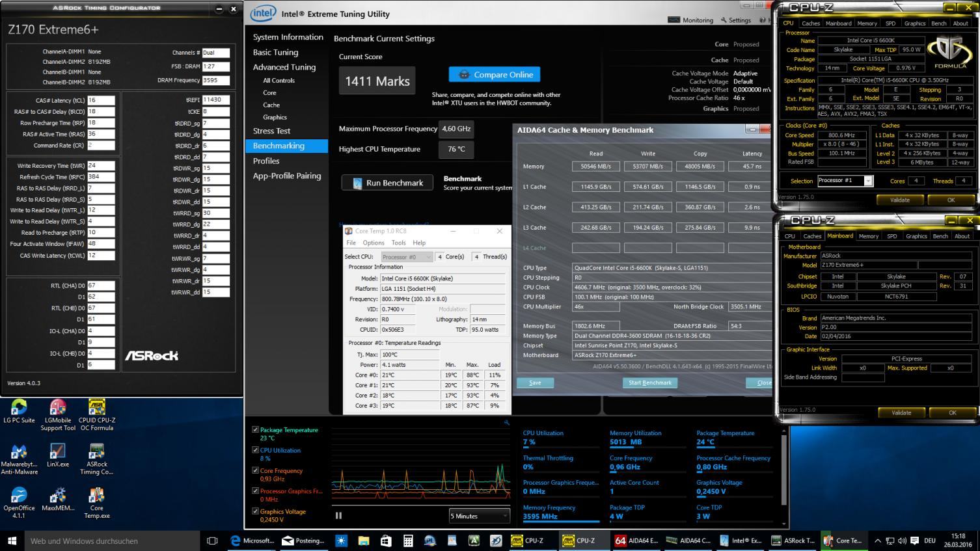
Task: Select Profiles in XTU sidebar
Action: [x=266, y=161]
